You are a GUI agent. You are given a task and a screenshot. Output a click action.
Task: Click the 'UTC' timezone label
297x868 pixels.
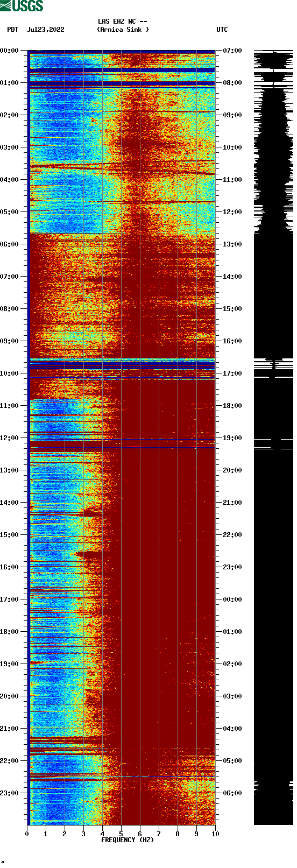click(222, 30)
